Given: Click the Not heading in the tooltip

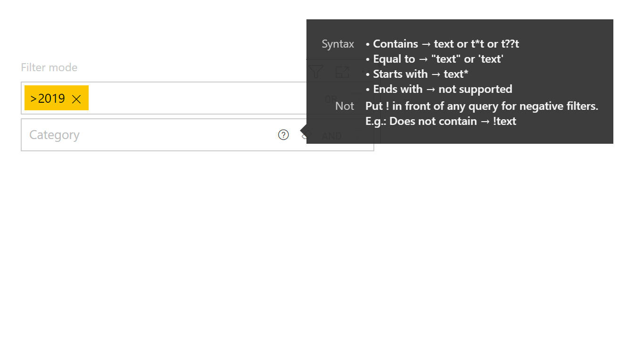Looking at the screenshot, I should 345,106.
